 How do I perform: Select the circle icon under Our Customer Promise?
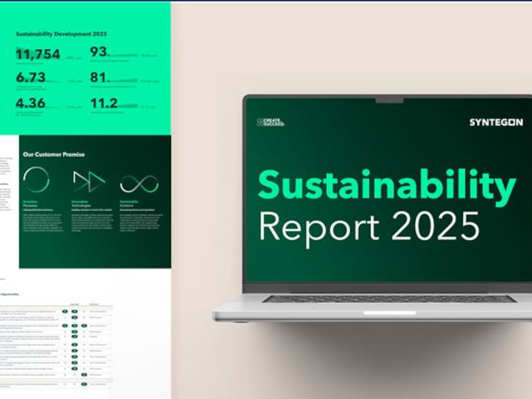point(37,180)
